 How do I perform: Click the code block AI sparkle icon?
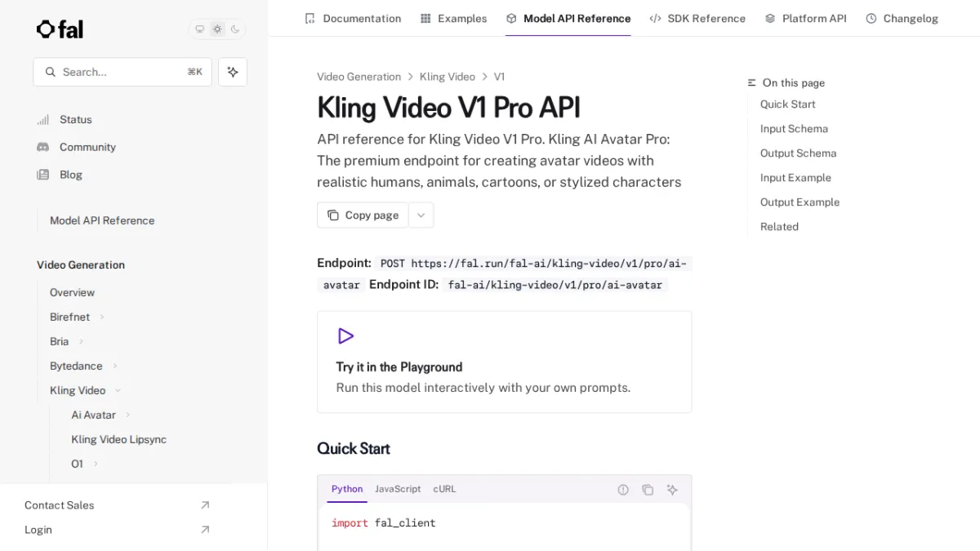tap(672, 490)
